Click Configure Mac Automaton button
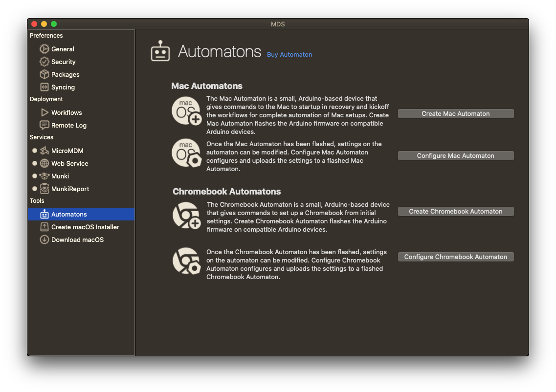The width and height of the screenshot is (556, 392). pos(456,155)
